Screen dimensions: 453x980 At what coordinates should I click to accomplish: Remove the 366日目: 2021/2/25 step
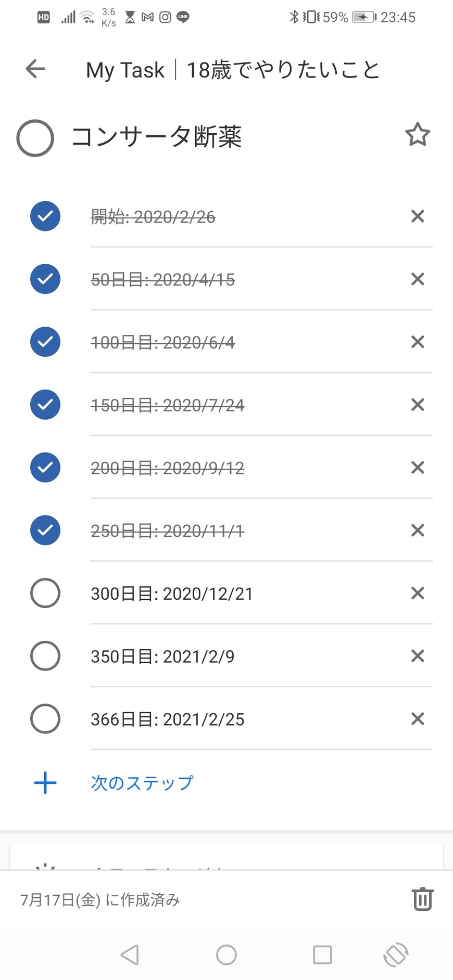click(x=418, y=719)
